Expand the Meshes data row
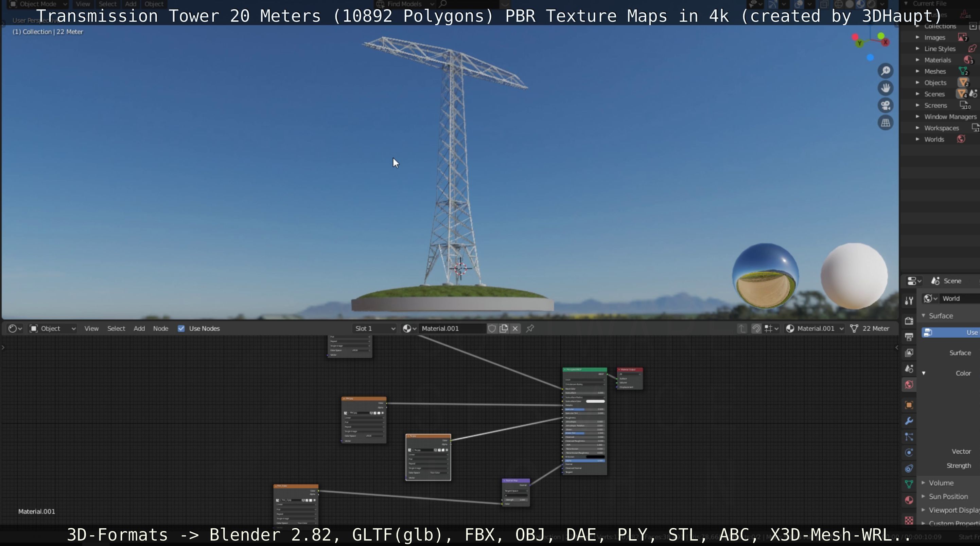The image size is (980, 546). pyautogui.click(x=917, y=71)
